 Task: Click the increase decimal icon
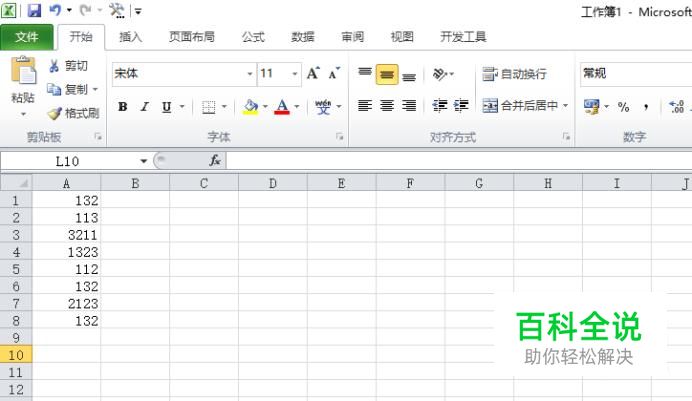676,107
